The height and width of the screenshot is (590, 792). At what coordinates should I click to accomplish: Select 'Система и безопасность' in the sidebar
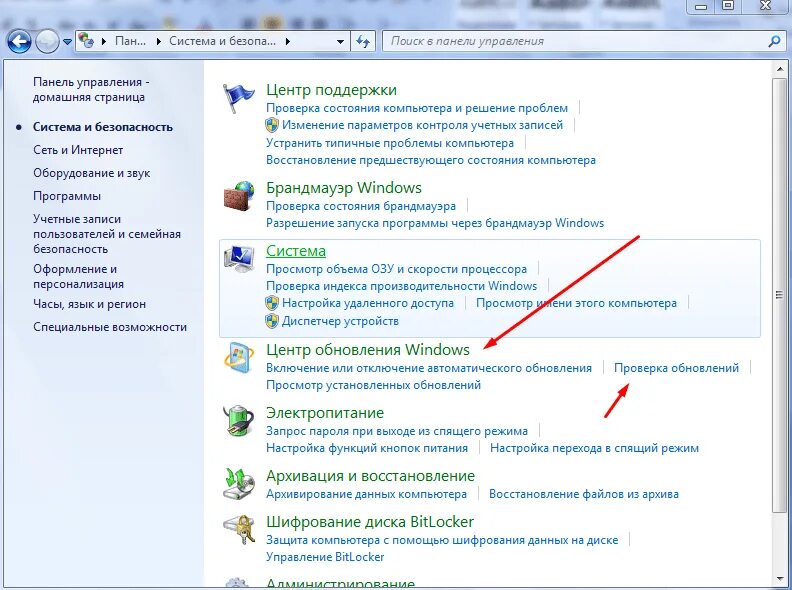[103, 127]
